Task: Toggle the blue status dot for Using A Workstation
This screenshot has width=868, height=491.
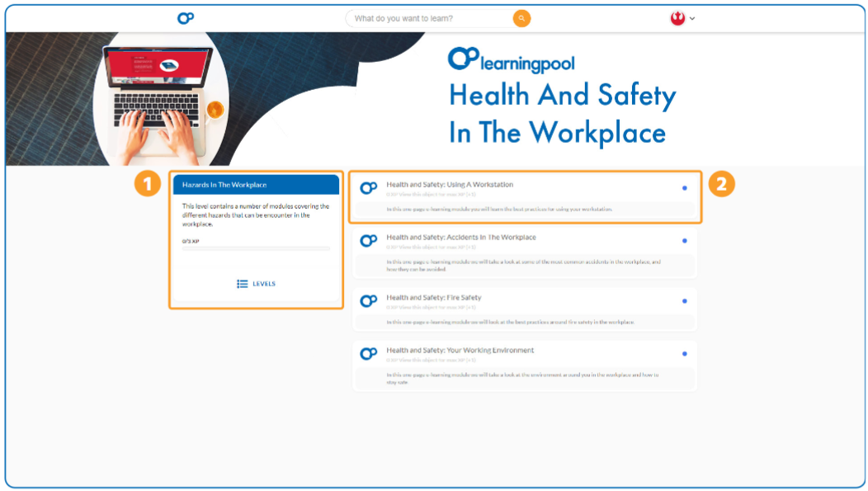Action: [685, 188]
